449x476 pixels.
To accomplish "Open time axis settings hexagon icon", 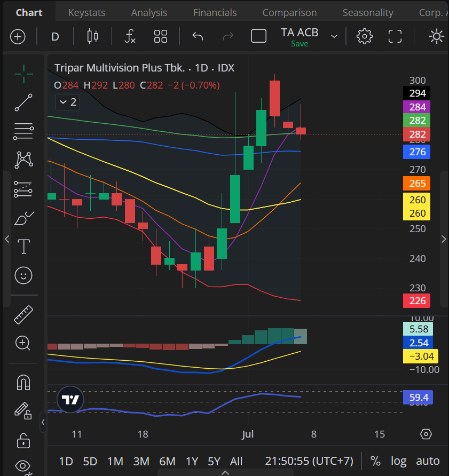I will 426,434.
